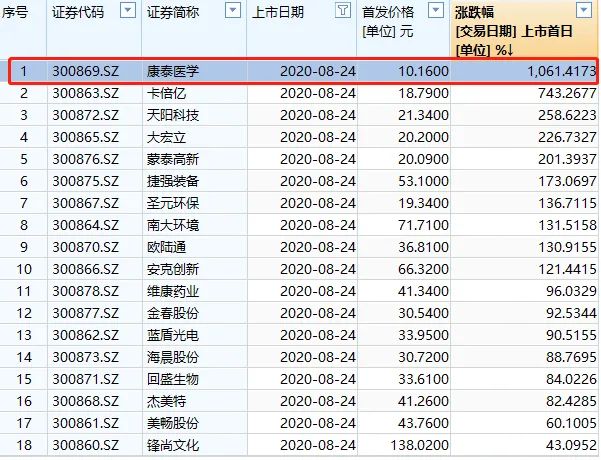Open the 证券简称 column filter dropdown
601x460 pixels.
pyautogui.click(x=233, y=10)
